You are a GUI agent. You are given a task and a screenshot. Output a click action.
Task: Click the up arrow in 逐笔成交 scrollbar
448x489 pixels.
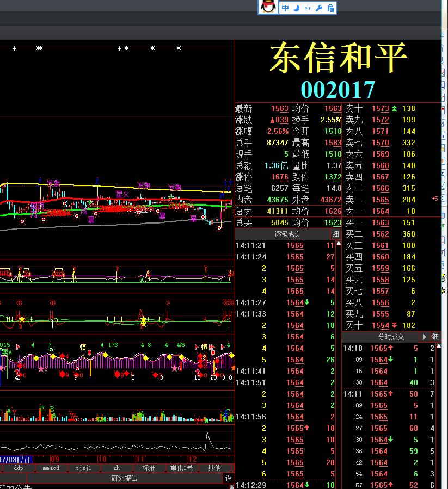coord(339,243)
